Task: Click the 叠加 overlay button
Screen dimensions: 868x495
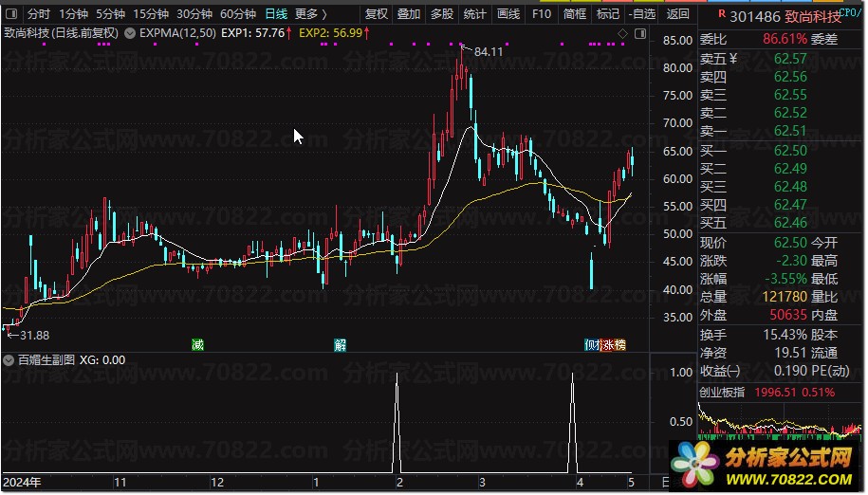Action: tap(409, 14)
